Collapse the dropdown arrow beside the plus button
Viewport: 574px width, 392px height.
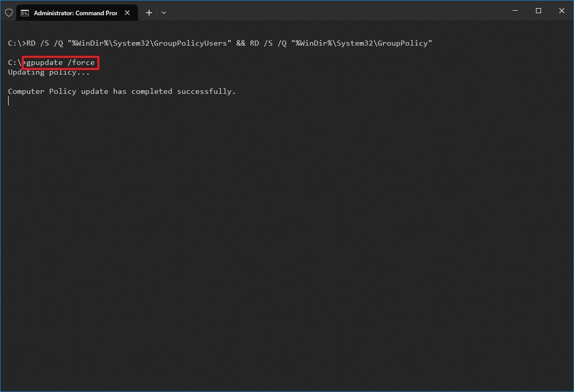click(163, 12)
